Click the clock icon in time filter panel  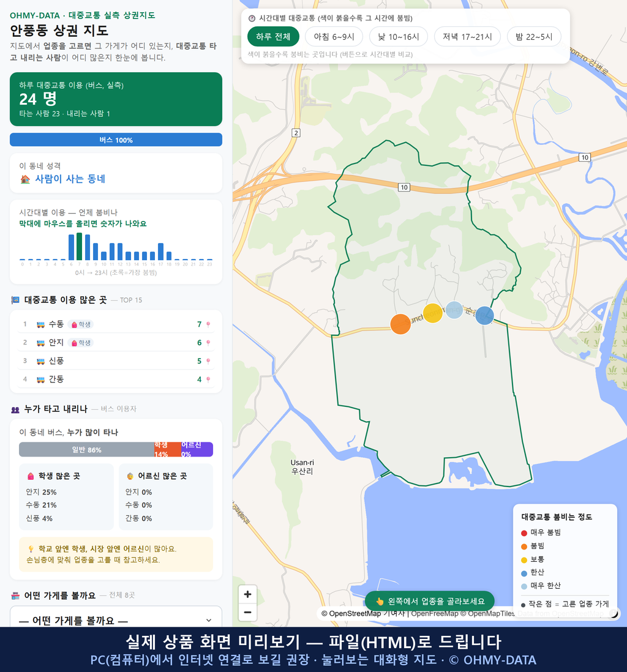252,18
